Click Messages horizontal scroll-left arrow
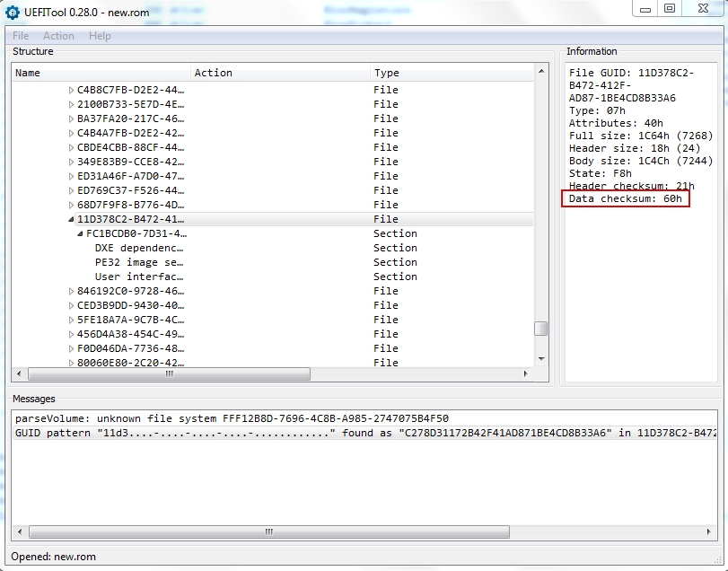This screenshot has height=571, width=728. [20, 531]
